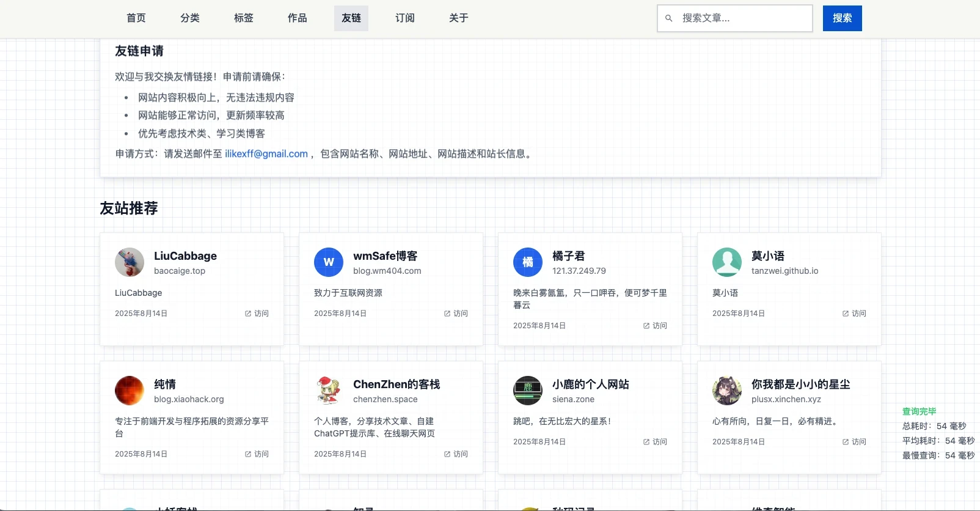The height and width of the screenshot is (511, 980).
Task: Click the baocaige.top domain text
Action: pos(180,271)
